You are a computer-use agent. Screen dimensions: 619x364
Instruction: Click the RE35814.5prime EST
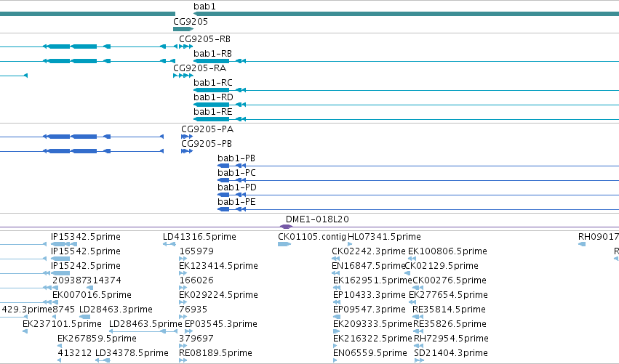click(450, 310)
